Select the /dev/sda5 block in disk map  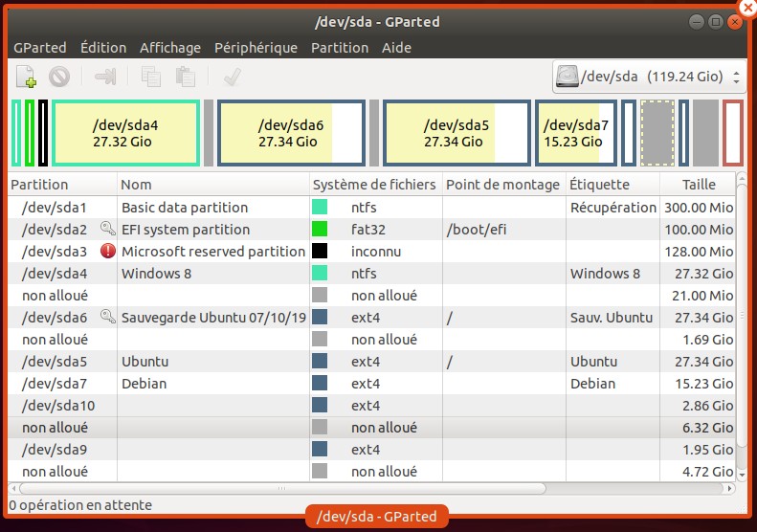456,133
